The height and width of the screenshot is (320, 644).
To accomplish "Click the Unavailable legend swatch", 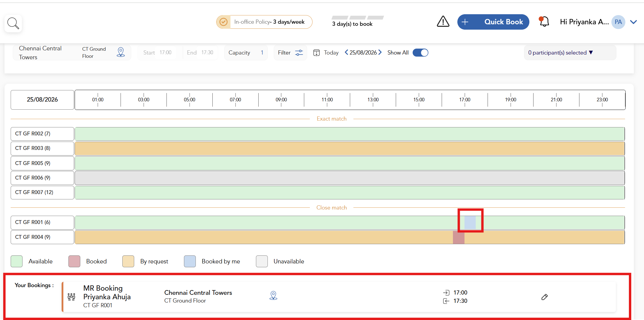I will [262, 261].
